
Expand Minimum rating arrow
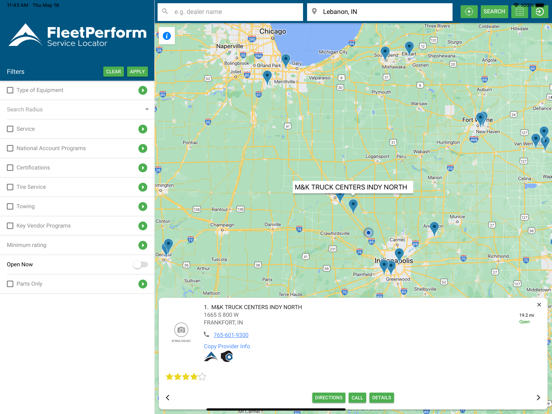click(x=143, y=245)
